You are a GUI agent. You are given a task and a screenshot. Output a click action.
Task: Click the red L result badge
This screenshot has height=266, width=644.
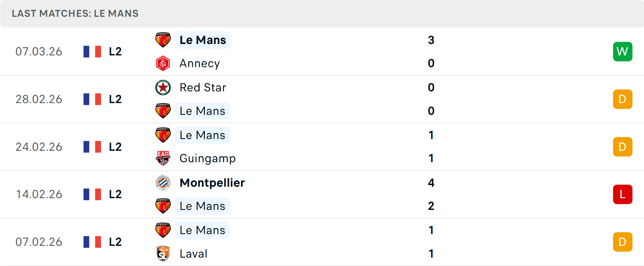623,194
